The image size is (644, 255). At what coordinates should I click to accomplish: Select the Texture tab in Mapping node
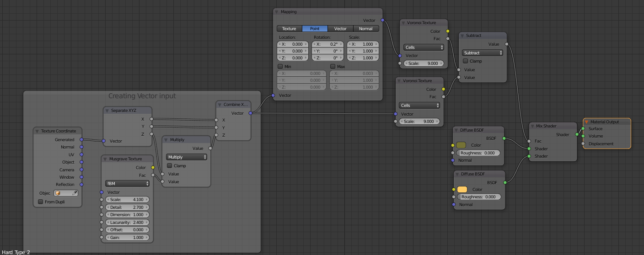coord(289,29)
